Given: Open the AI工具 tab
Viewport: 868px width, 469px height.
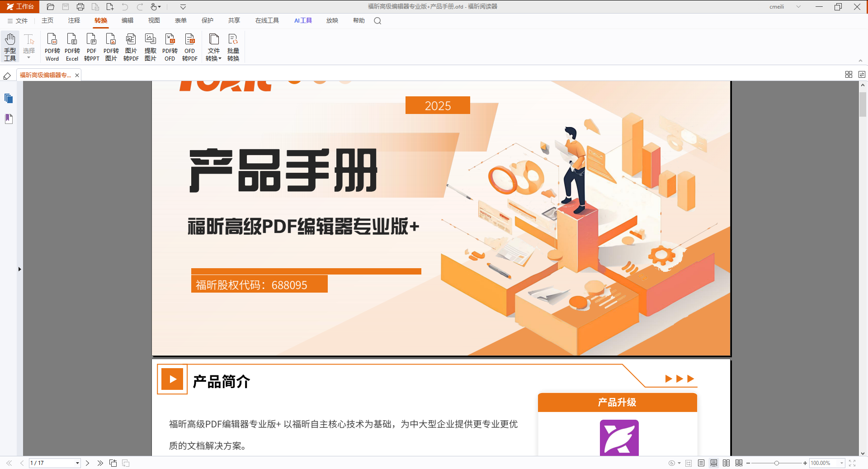Looking at the screenshot, I should (303, 21).
